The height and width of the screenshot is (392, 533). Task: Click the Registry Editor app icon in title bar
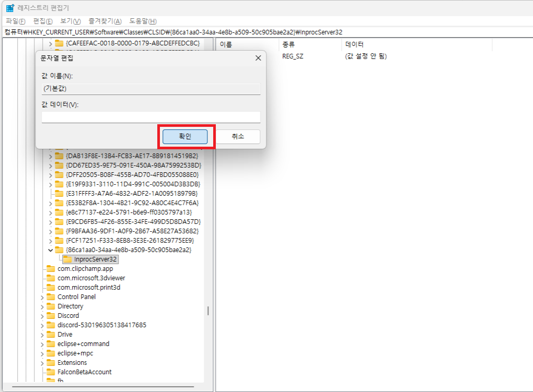(10, 7)
